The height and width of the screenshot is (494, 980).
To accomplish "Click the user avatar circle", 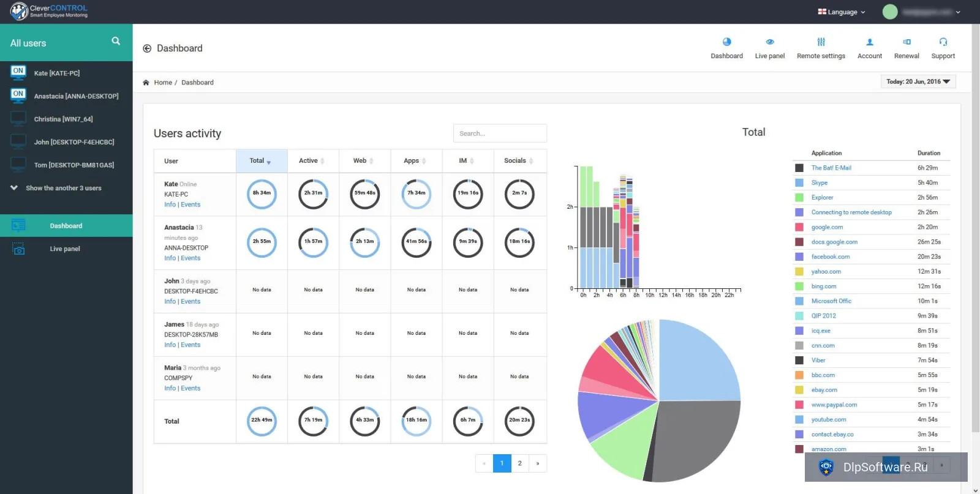I will (890, 12).
